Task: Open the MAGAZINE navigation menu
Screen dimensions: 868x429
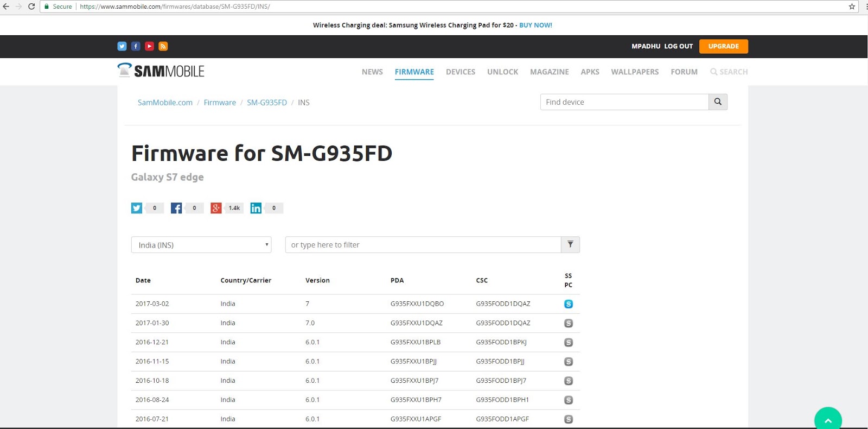Action: [x=550, y=72]
